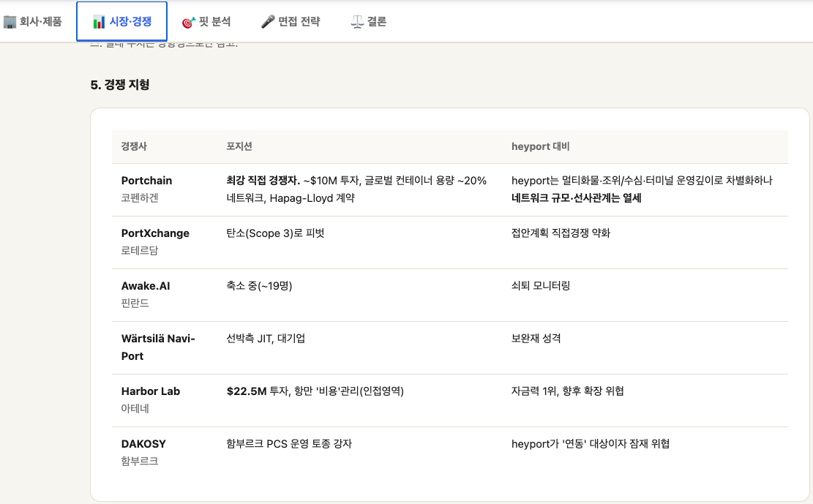813x504 pixels.
Task: Click the microphone icon beside 면접 전략
Action: [268, 22]
